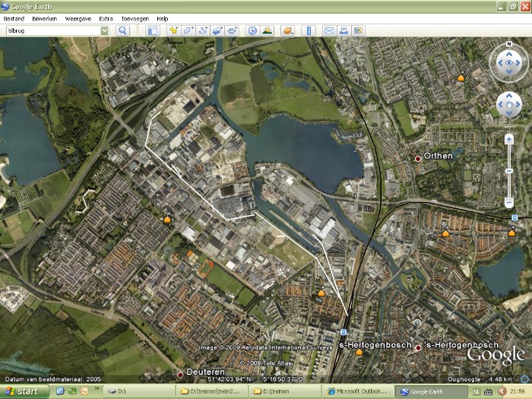Open the Weergave menu
Image resolution: width=532 pixels, height=399 pixels.
pyautogui.click(x=78, y=17)
